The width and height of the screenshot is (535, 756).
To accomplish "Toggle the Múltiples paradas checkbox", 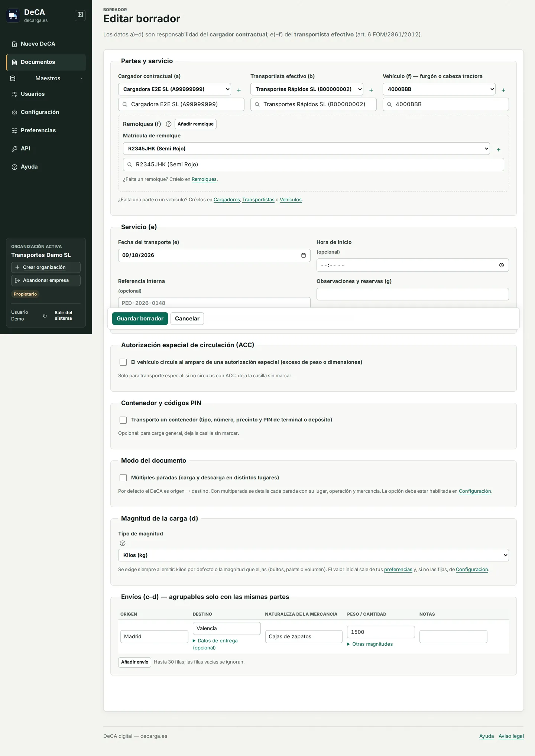I will (x=123, y=478).
